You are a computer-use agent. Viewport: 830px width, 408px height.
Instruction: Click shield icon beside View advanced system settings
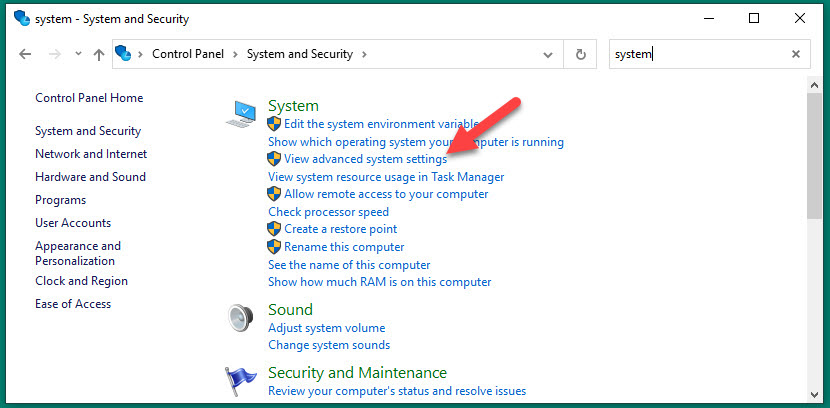[274, 159]
